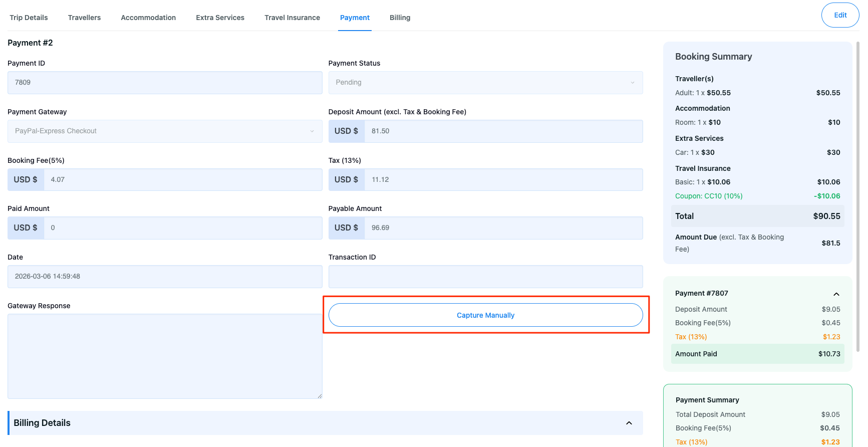Image resolution: width=868 pixels, height=447 pixels.
Task: Collapse the Payment #7807 panel chevron
Action: coord(836,294)
